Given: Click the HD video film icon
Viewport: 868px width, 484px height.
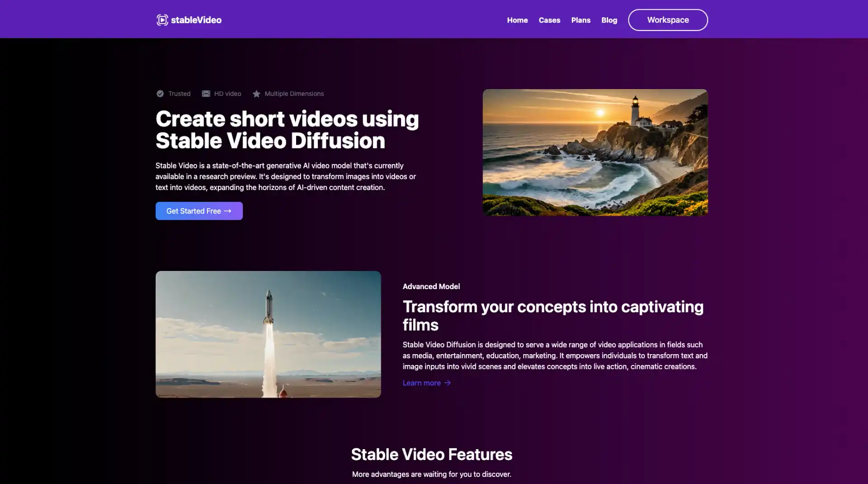Looking at the screenshot, I should 206,94.
